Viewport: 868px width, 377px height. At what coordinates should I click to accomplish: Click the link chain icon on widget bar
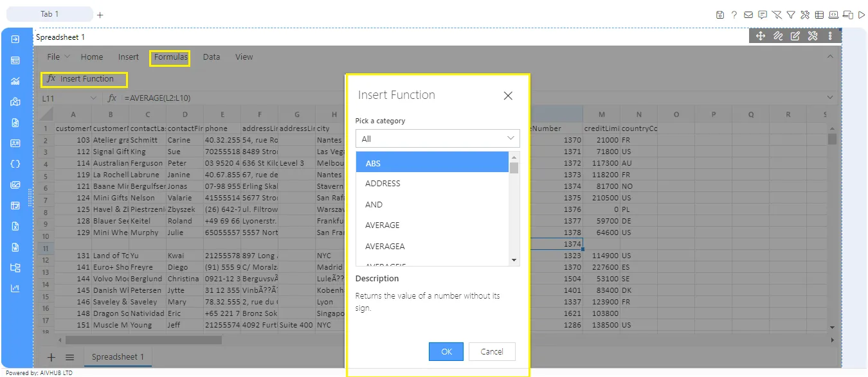[x=778, y=36]
